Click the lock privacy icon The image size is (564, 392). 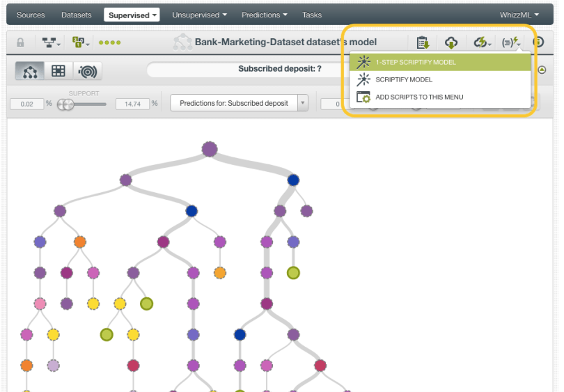pos(20,42)
